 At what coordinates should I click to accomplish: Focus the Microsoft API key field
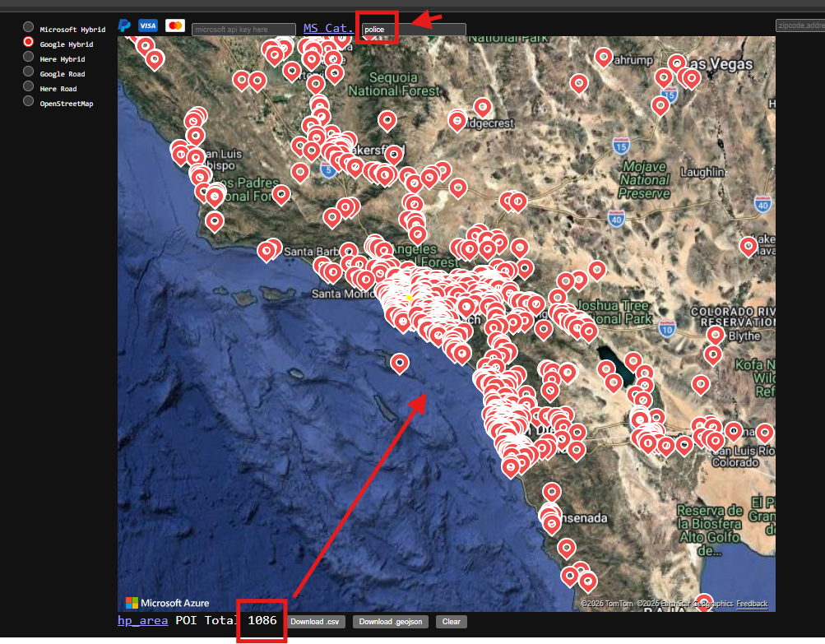(243, 30)
